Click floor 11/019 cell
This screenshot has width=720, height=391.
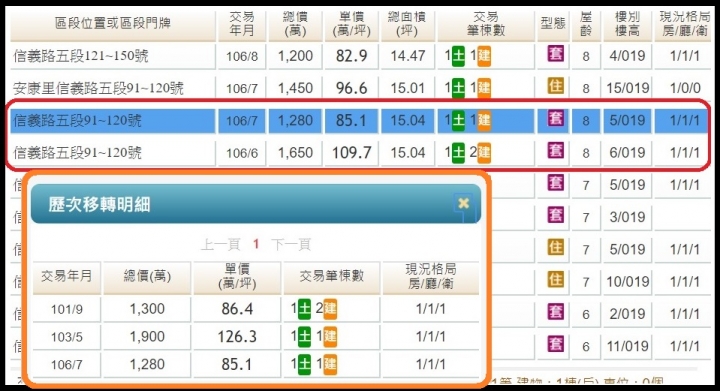(x=627, y=346)
